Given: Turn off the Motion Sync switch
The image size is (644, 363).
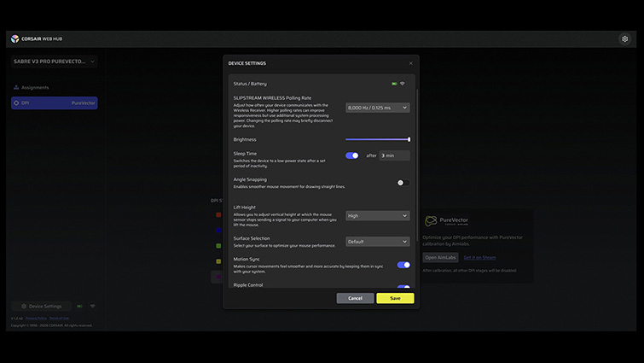Looking at the screenshot, I should (x=403, y=265).
